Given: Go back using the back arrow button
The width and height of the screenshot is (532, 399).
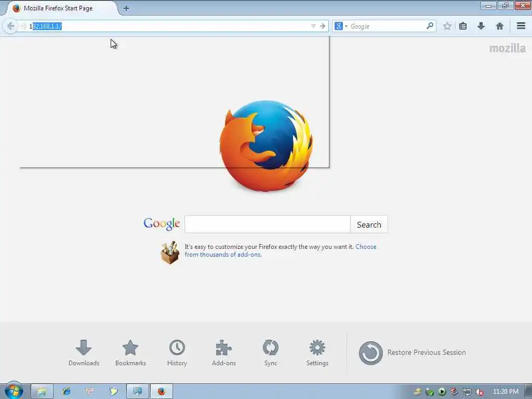Looking at the screenshot, I should [x=10, y=26].
